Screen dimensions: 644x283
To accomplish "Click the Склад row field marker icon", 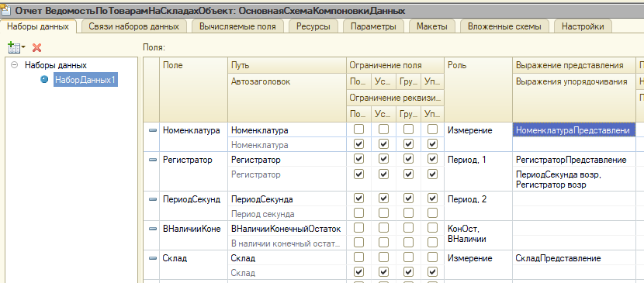I will [x=153, y=258].
